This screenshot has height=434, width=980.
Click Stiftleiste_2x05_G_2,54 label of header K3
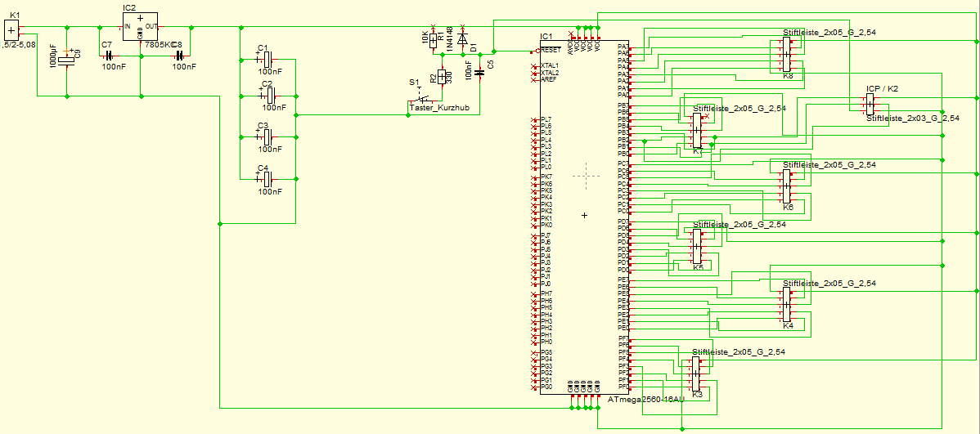pos(738,352)
